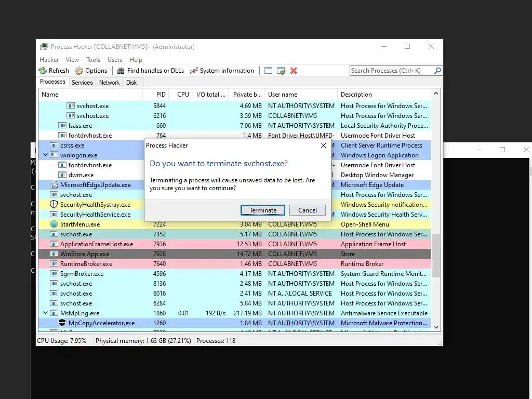Click the Process Hacker title bar app icon

pyautogui.click(x=44, y=46)
